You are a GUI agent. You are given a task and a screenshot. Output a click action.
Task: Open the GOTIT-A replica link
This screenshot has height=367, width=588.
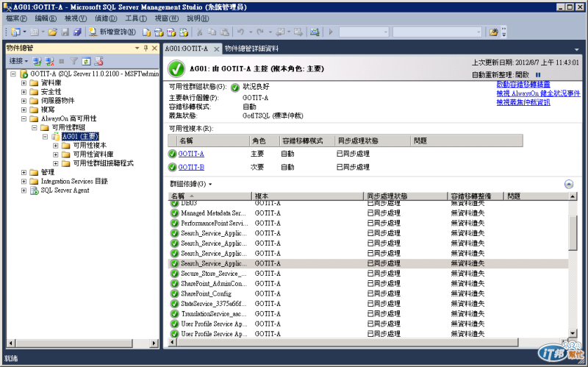tap(191, 154)
